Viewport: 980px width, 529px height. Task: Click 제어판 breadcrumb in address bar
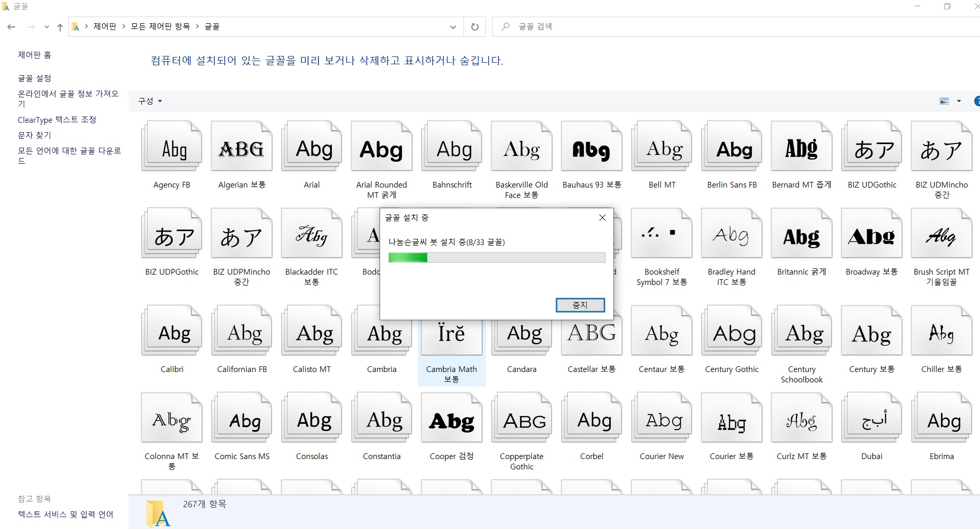coord(105,26)
